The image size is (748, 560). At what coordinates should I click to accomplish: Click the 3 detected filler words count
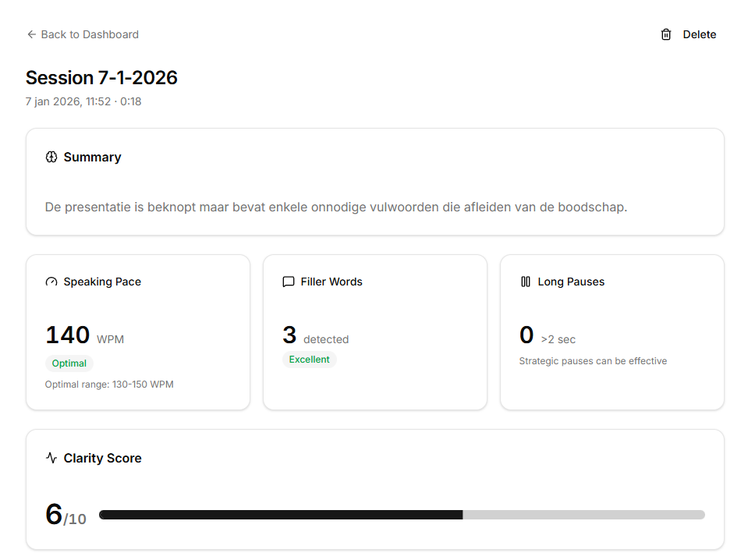pyautogui.click(x=290, y=335)
